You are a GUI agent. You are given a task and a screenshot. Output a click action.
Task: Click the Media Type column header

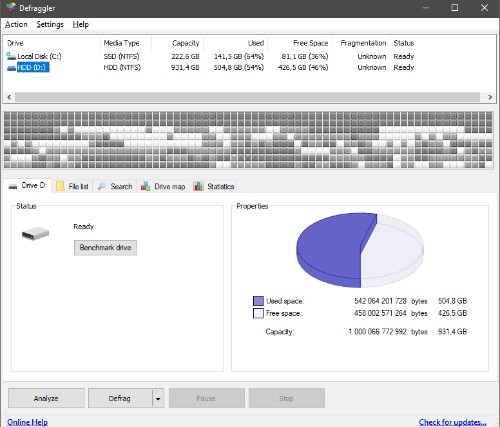[126, 43]
